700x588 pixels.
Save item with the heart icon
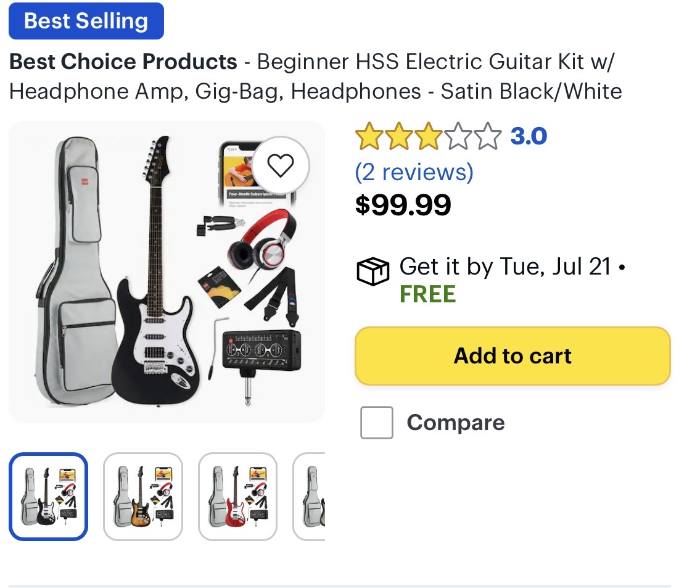(281, 165)
